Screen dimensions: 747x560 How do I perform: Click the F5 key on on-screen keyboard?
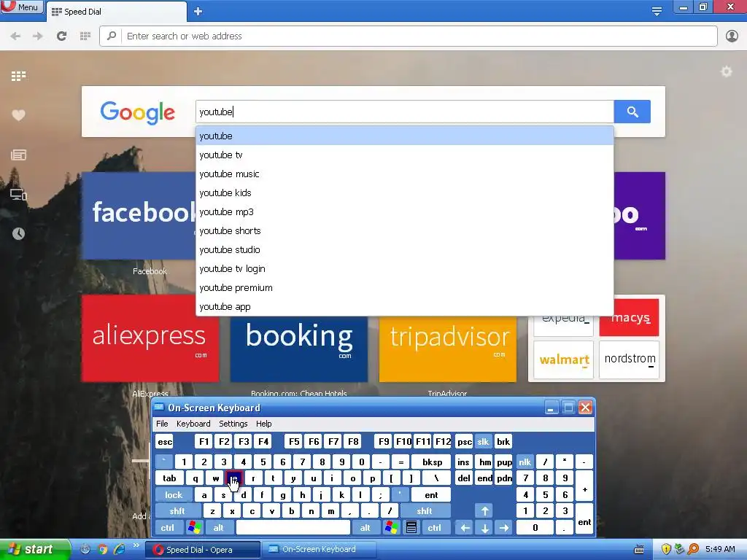pyautogui.click(x=294, y=442)
